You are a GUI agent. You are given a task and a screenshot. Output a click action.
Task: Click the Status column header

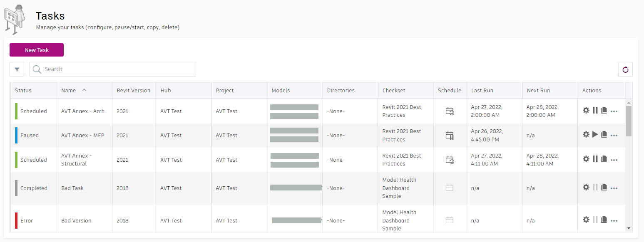click(x=23, y=91)
